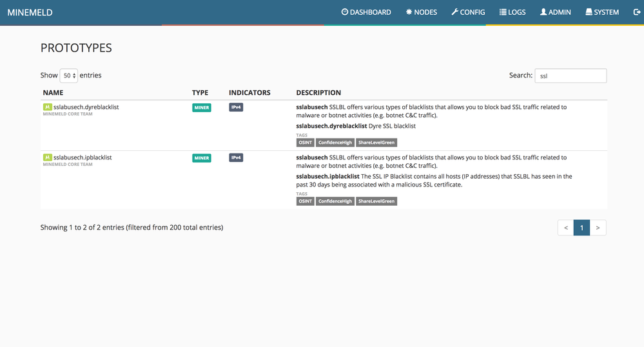Click the PROTOTYPES page heading
The width and height of the screenshot is (644, 347).
(x=76, y=48)
